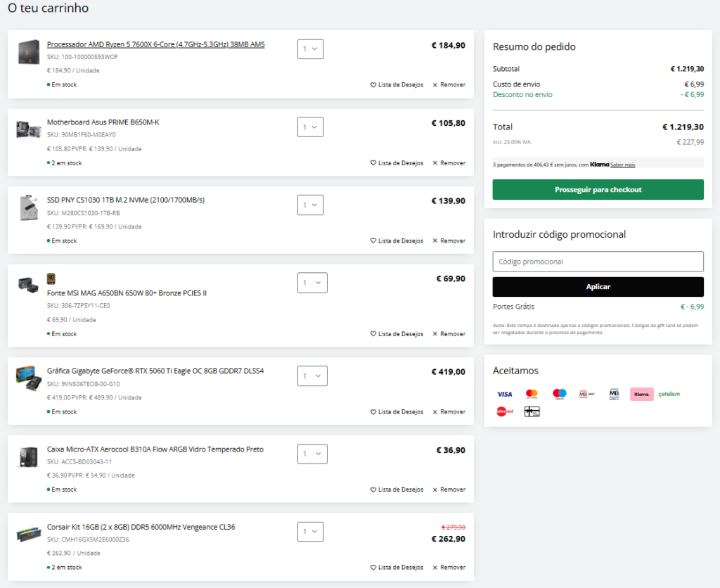Open the Klarna Saber mais link
720x588 pixels.
(x=622, y=165)
